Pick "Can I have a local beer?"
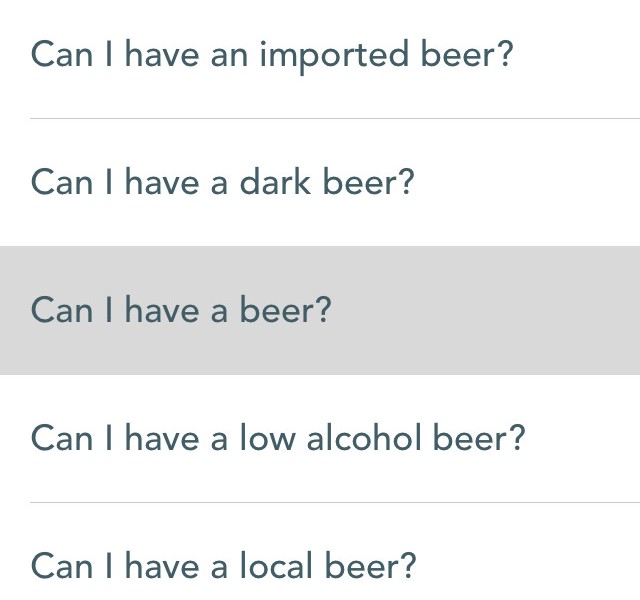Screen dimensions: 640x600 [223, 566]
